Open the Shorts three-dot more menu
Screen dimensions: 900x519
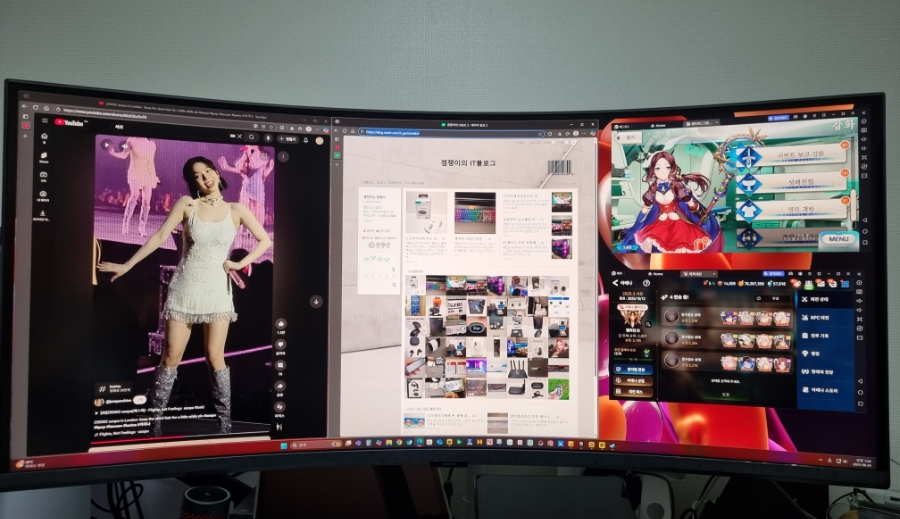283,156
